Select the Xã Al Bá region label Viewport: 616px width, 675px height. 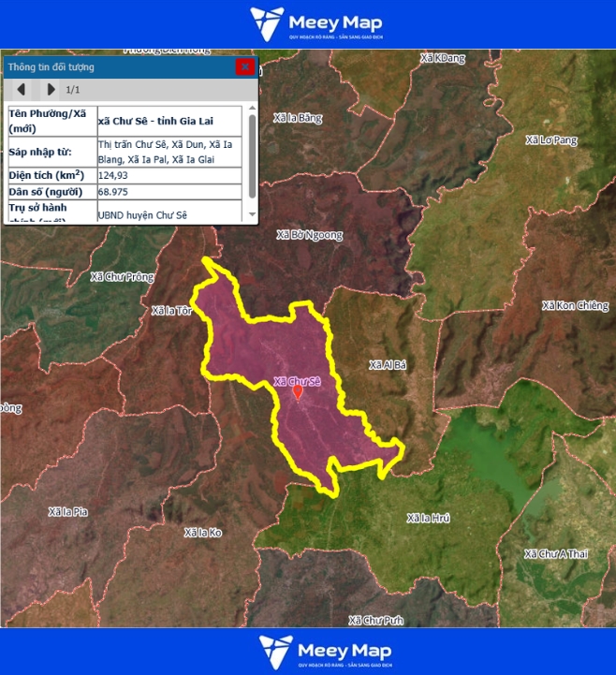[387, 364]
